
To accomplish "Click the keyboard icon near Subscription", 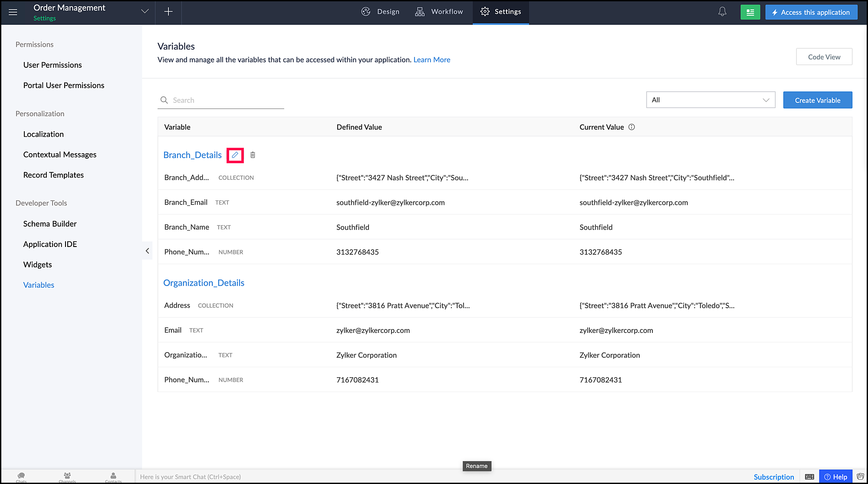I will 809,477.
